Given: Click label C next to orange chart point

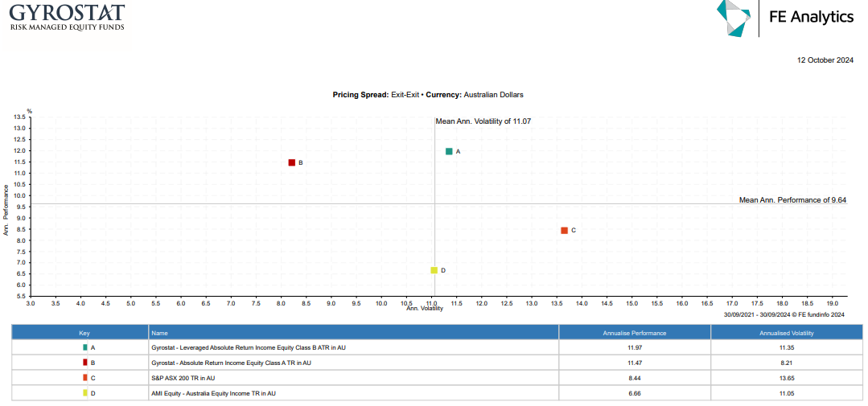Looking at the screenshot, I should (574, 230).
